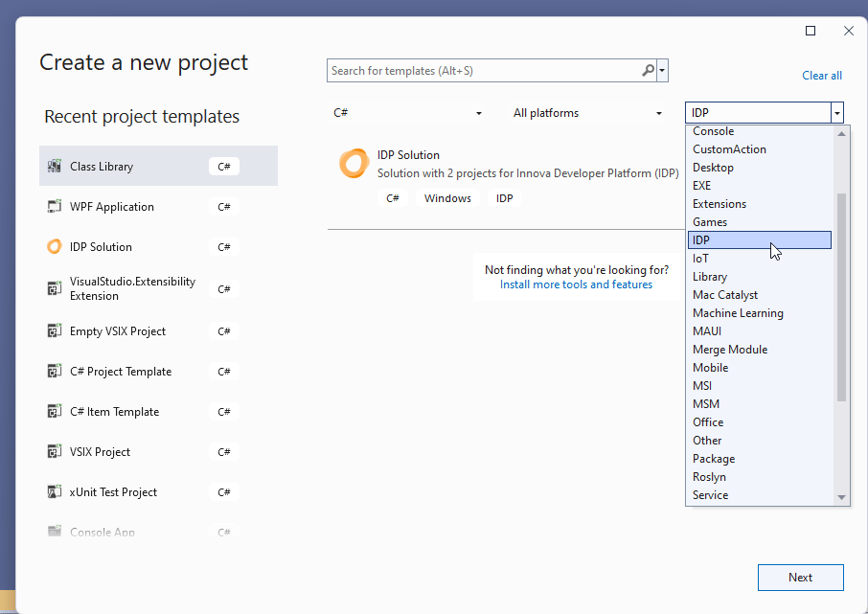868x614 pixels.
Task: Open Install more tools and features link
Action: (576, 284)
